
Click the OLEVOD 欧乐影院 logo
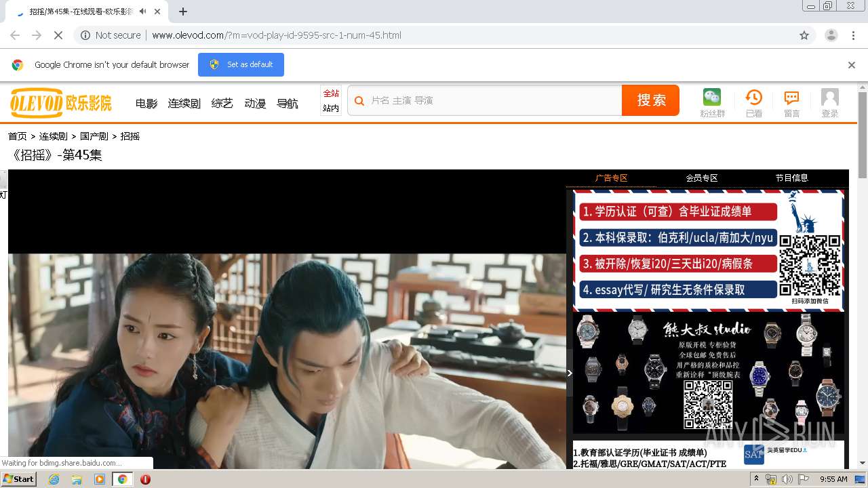(x=61, y=103)
